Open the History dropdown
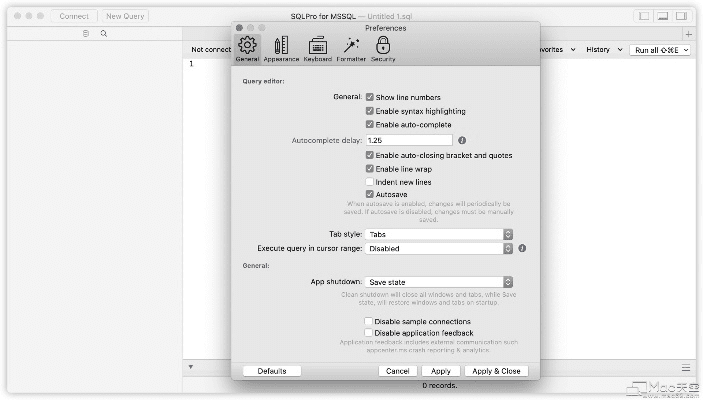Screen dimensions: 703x400 (x=604, y=49)
